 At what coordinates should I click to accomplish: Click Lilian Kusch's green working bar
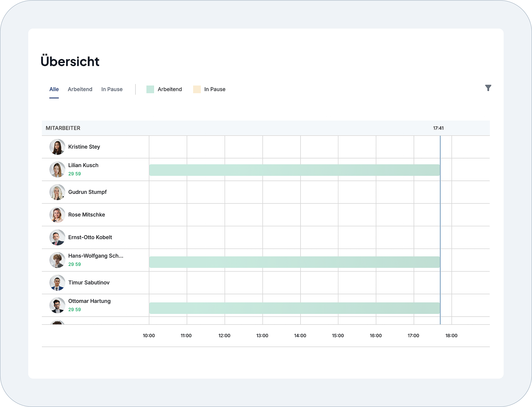[294, 170]
